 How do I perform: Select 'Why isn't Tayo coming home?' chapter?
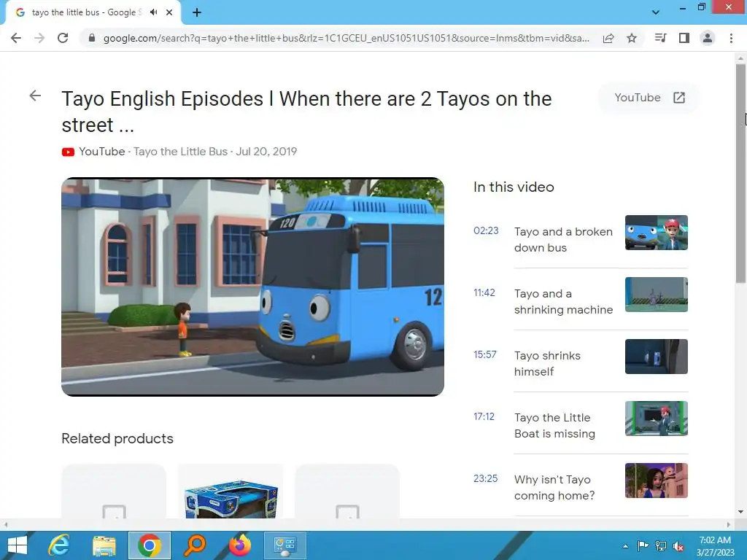(554, 487)
